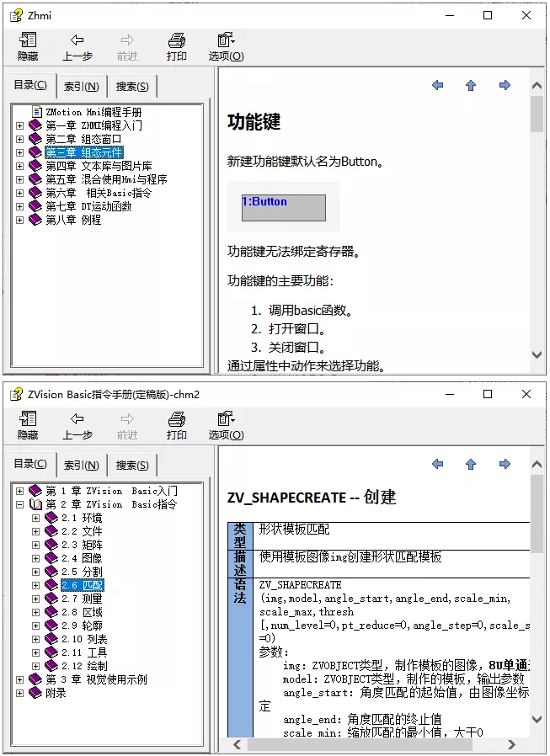The height and width of the screenshot is (756, 550).
Task: Open 选项(O) in ZVision window
Action: pyautogui.click(x=226, y=426)
